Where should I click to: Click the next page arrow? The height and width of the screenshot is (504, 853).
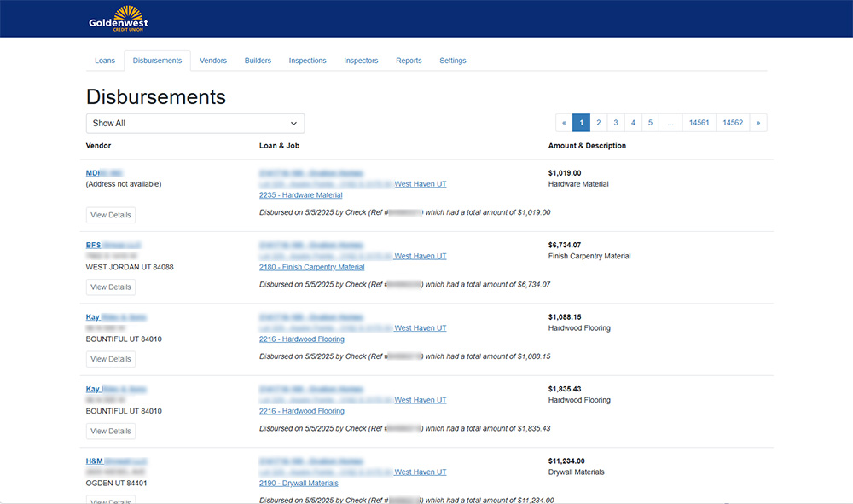(758, 122)
